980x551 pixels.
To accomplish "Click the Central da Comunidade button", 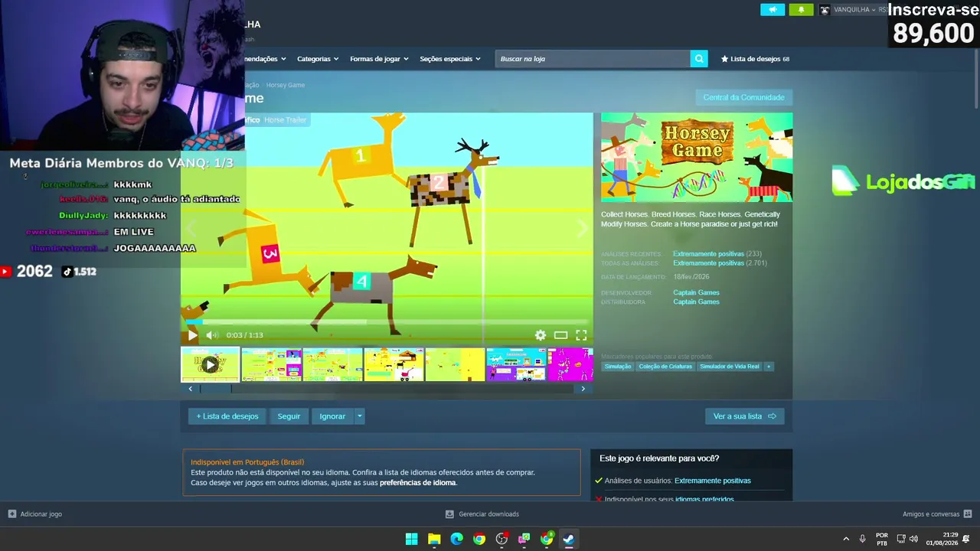I will point(744,97).
